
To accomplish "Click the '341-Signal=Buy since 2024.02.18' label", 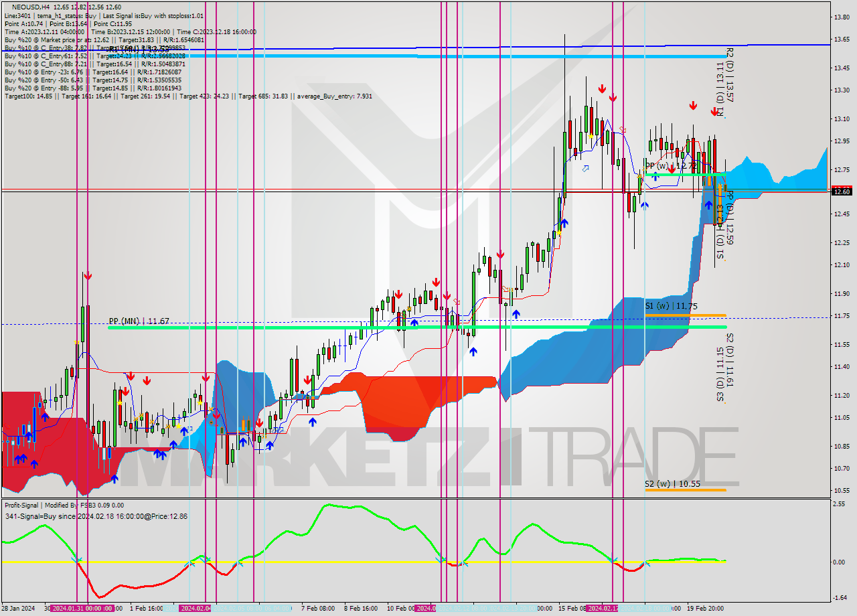I will tap(96, 516).
